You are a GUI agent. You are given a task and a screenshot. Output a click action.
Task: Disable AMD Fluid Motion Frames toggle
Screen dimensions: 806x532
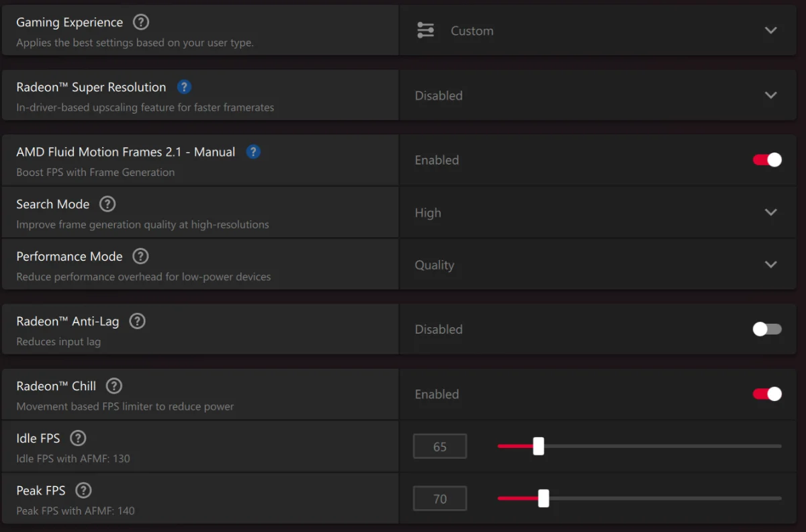pos(767,160)
